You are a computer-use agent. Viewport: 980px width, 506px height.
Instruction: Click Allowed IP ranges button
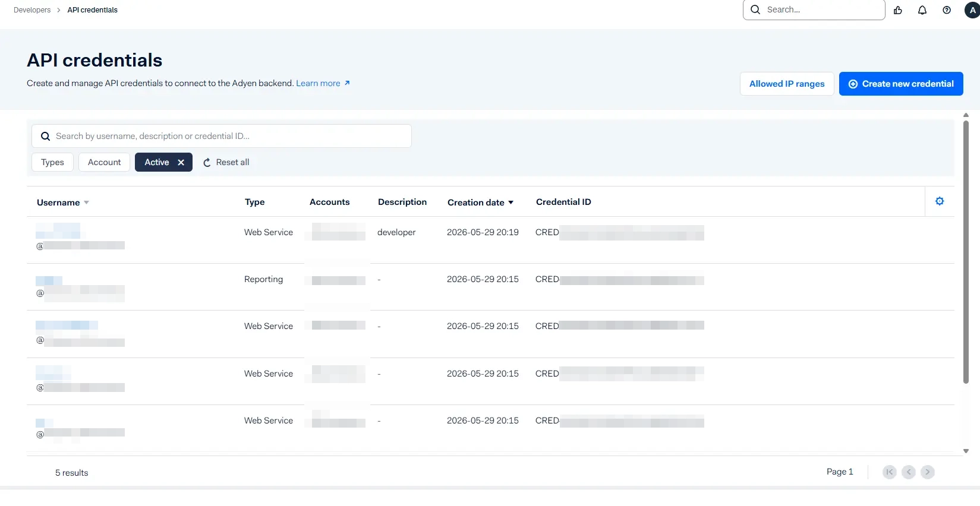pyautogui.click(x=787, y=84)
